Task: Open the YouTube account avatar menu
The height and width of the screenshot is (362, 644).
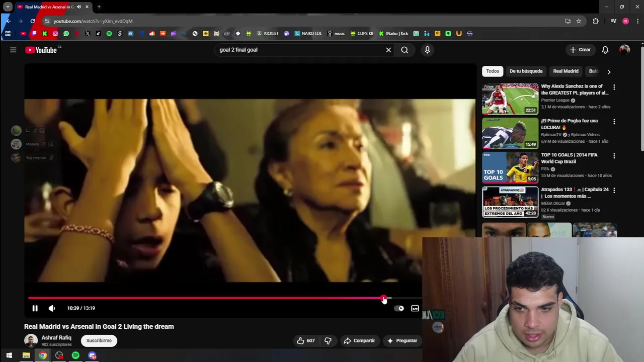Action: coord(624,50)
